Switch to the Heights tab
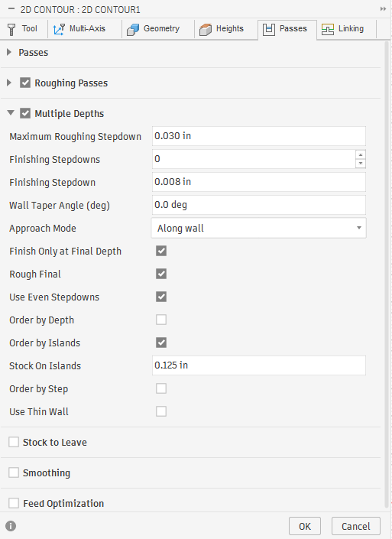This screenshot has width=392, height=539. (x=222, y=29)
